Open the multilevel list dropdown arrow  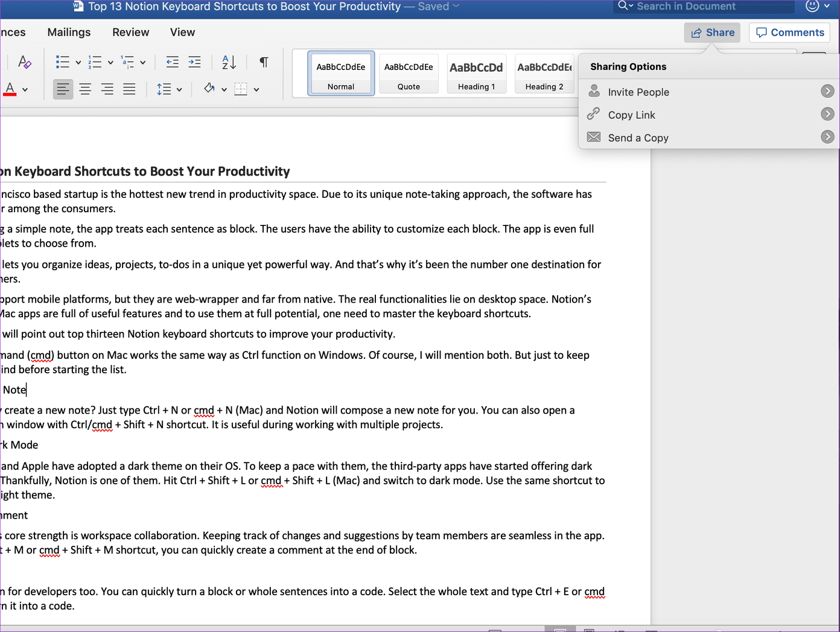[143, 62]
